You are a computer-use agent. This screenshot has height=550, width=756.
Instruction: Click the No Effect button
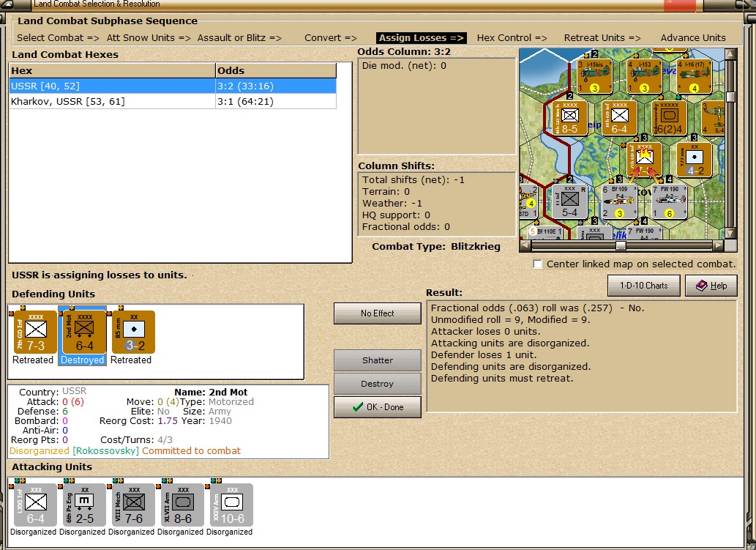click(x=378, y=313)
